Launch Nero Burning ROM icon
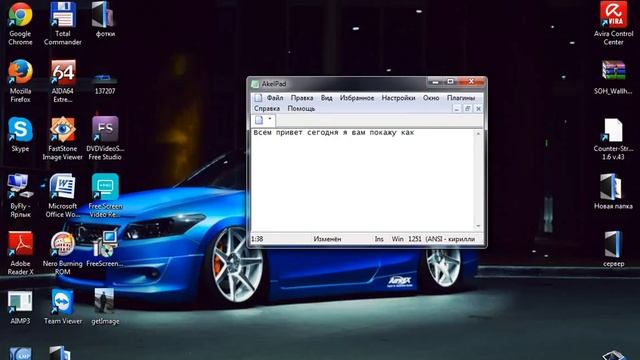This screenshot has height=360, width=640. pos(62,244)
